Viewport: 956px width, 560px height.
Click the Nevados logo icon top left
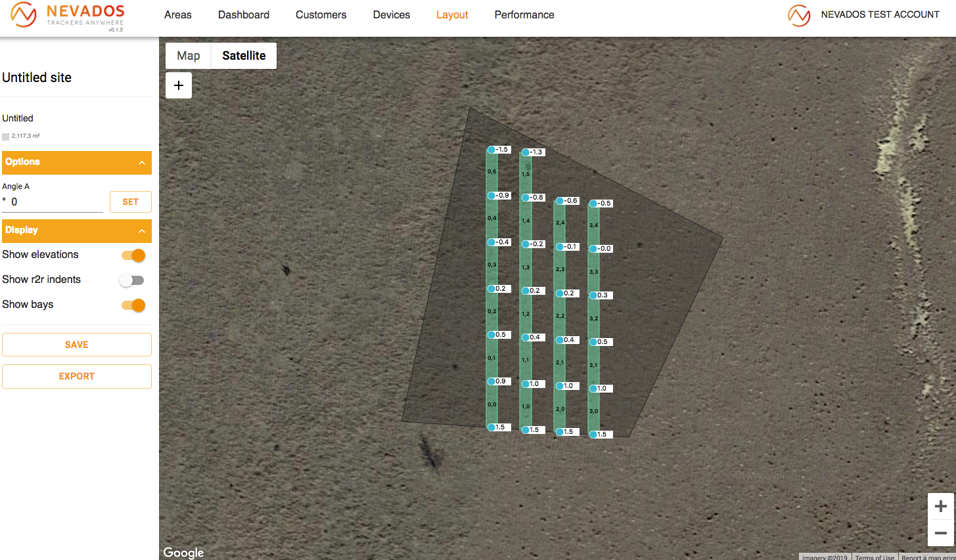click(23, 14)
